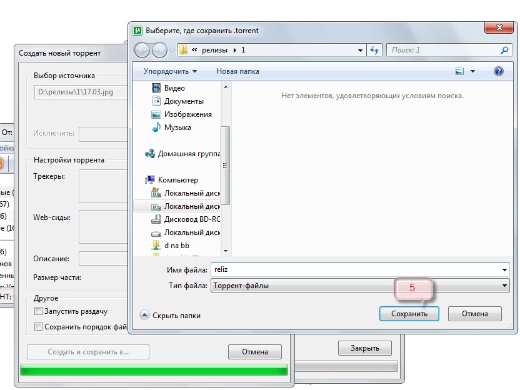Click the navigation pane scroll-up arrow

[x=226, y=87]
